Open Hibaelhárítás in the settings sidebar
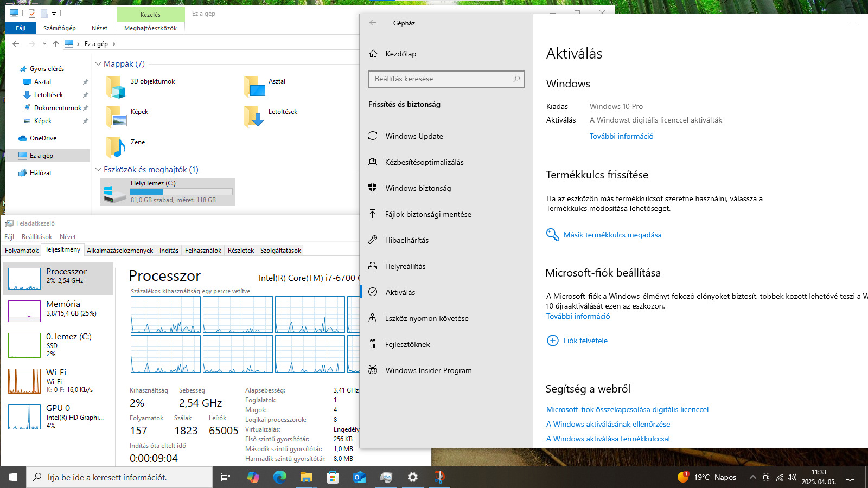This screenshot has width=868, height=488. point(446,240)
